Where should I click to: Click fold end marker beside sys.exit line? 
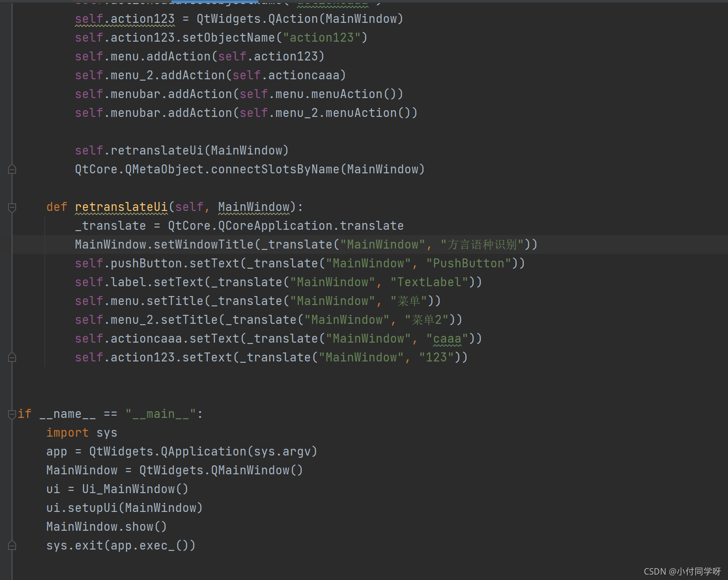coord(12,546)
